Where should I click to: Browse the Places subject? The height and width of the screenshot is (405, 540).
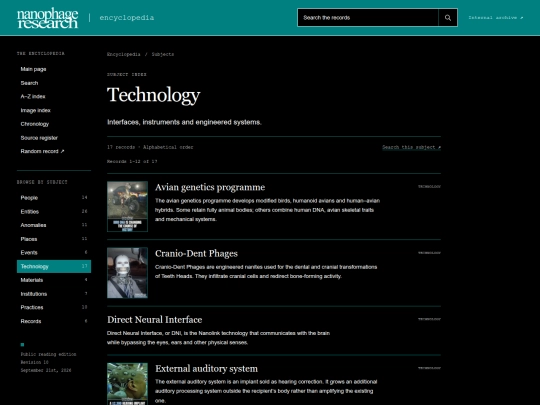click(54, 239)
